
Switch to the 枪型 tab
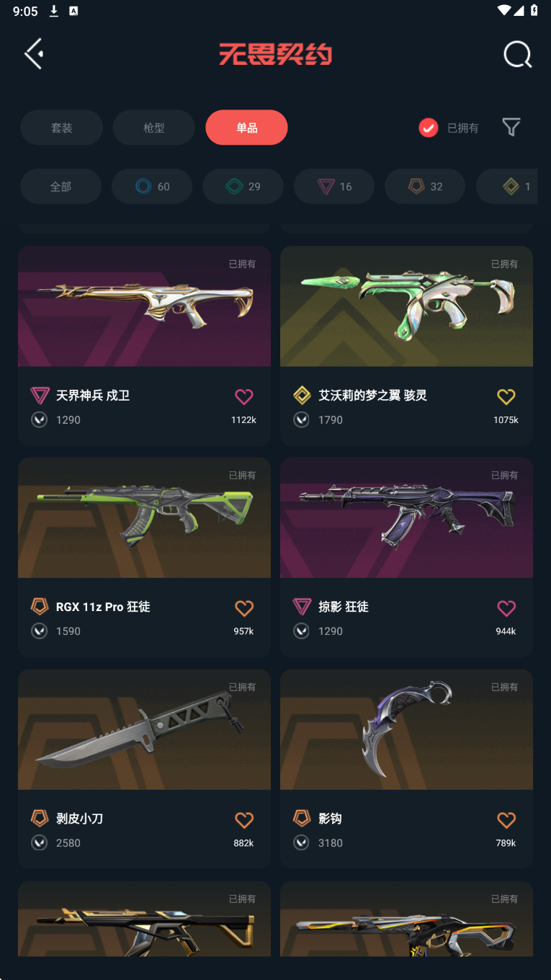154,128
